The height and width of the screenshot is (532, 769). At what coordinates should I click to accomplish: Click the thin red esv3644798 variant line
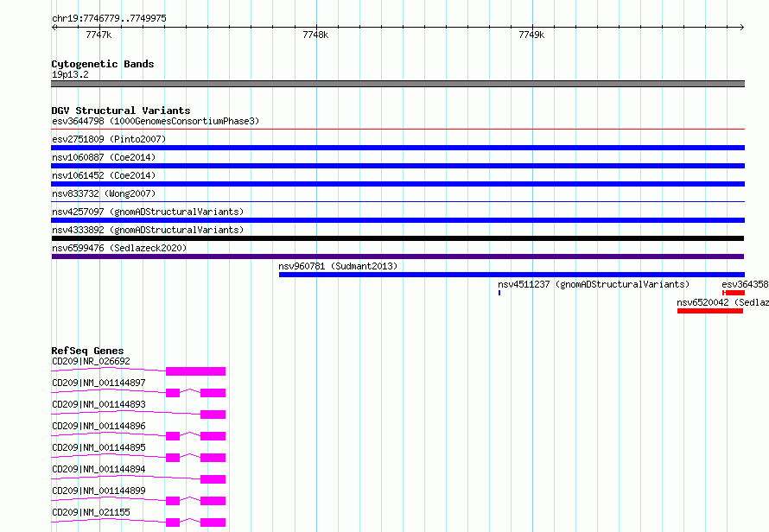click(397, 130)
